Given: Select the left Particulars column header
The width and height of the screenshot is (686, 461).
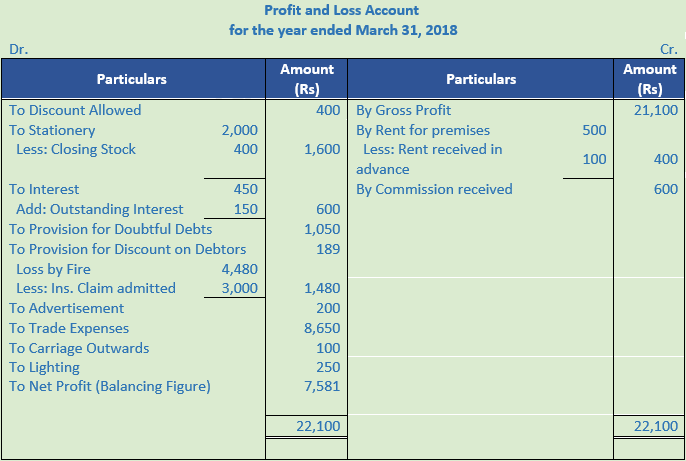Looking at the screenshot, I should click(x=131, y=79).
